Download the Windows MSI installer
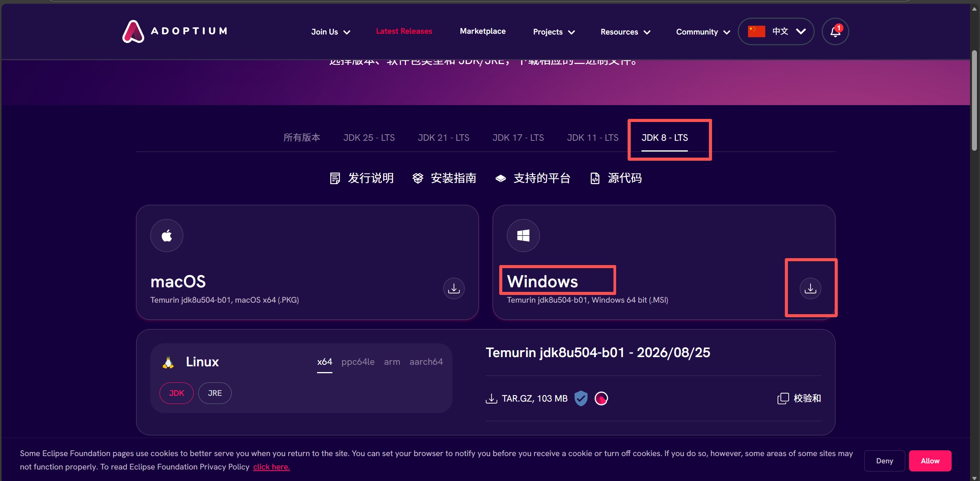980x481 pixels. (x=810, y=288)
